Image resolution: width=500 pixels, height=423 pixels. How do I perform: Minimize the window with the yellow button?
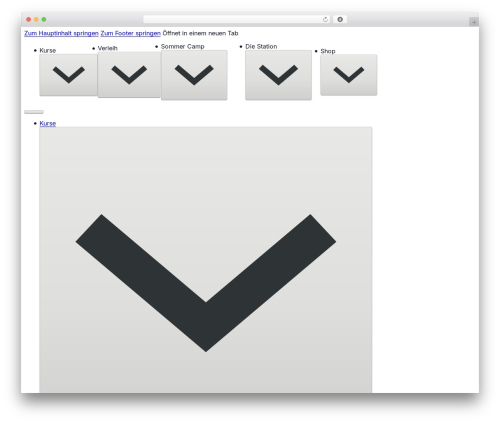tap(36, 20)
